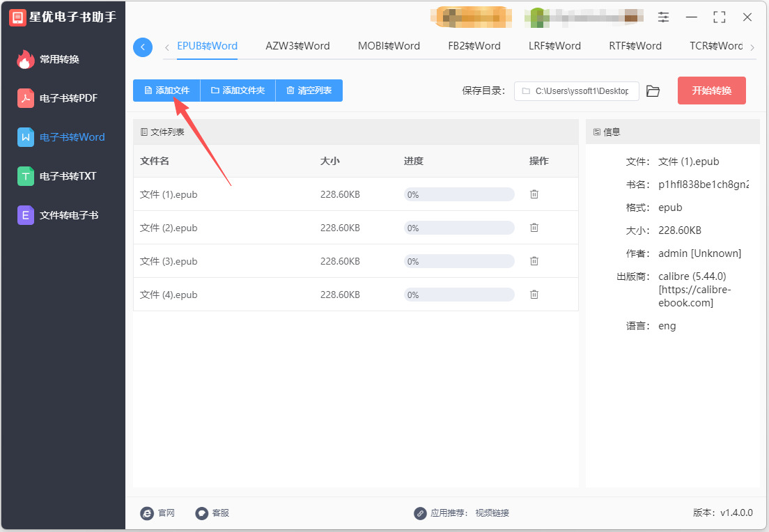
Task: Click the 文件列表 panel header icon
Action: 143,132
